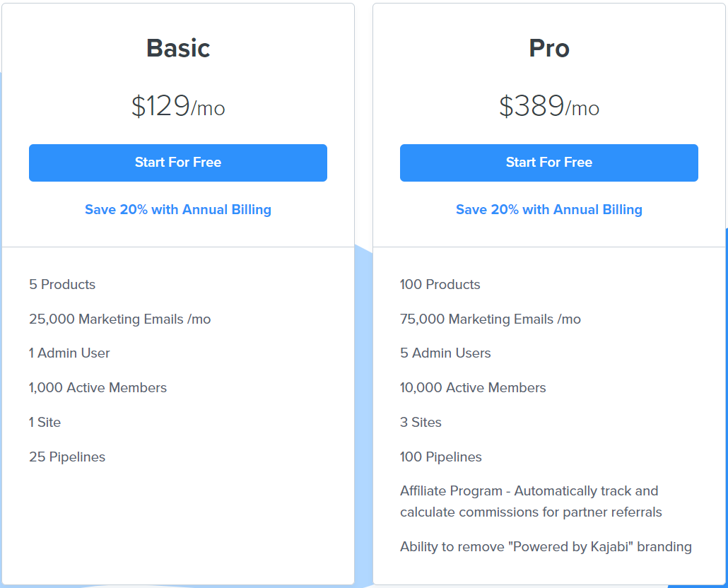The width and height of the screenshot is (728, 588).
Task: Click the 10,000 Active Members feature
Action: click(x=473, y=388)
